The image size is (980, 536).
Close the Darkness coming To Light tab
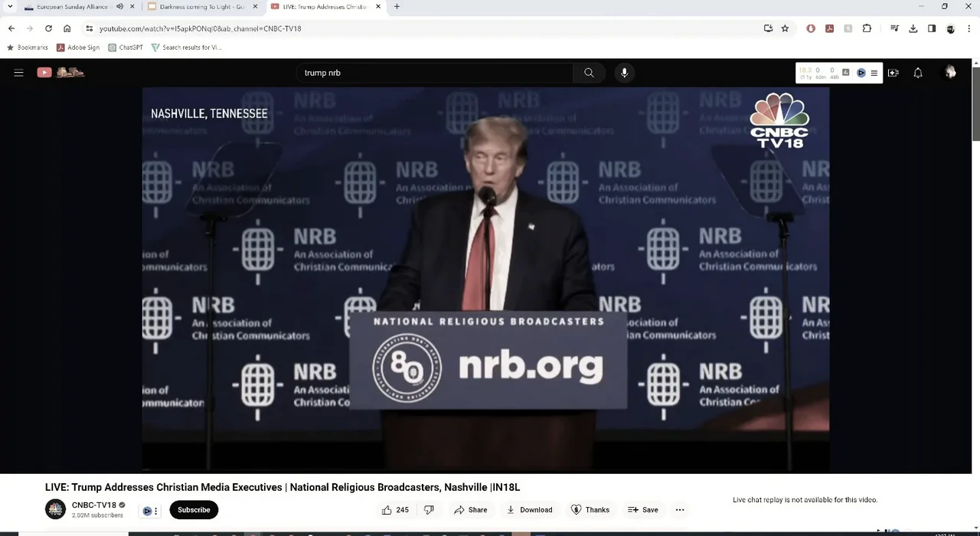[x=255, y=7]
